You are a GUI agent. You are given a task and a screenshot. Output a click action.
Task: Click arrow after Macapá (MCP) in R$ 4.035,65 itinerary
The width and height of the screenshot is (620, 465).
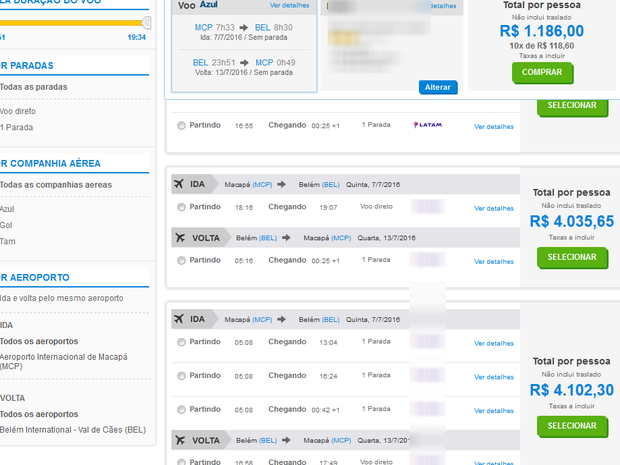pos(282,184)
